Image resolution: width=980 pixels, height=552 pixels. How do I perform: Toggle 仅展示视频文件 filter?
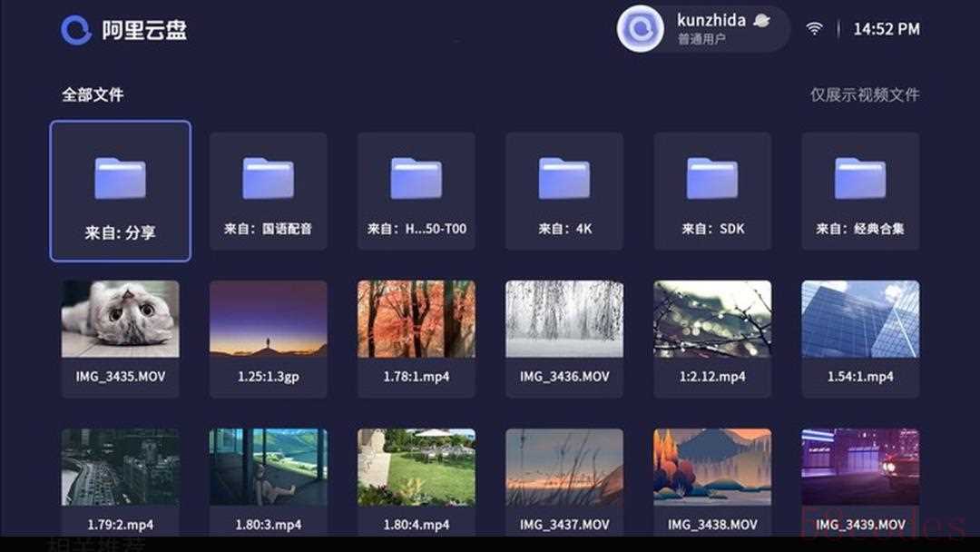(x=865, y=94)
